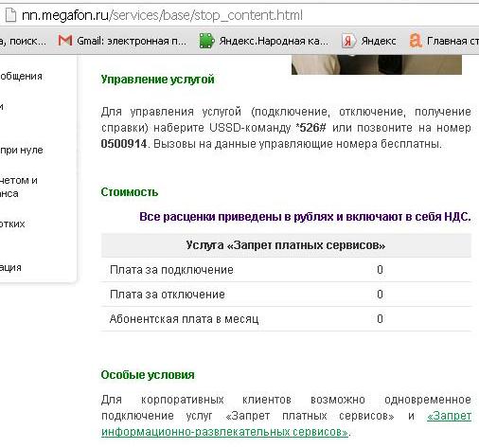Open sidebar item ending «при нуле»
Image resolution: width=479 pixels, height=448 pixels.
22,150
